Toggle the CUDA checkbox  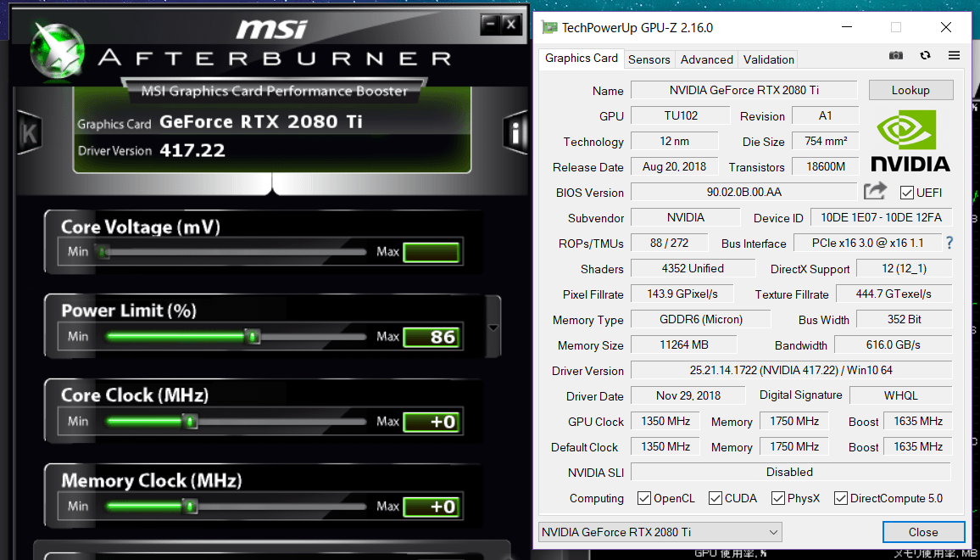pyautogui.click(x=716, y=498)
